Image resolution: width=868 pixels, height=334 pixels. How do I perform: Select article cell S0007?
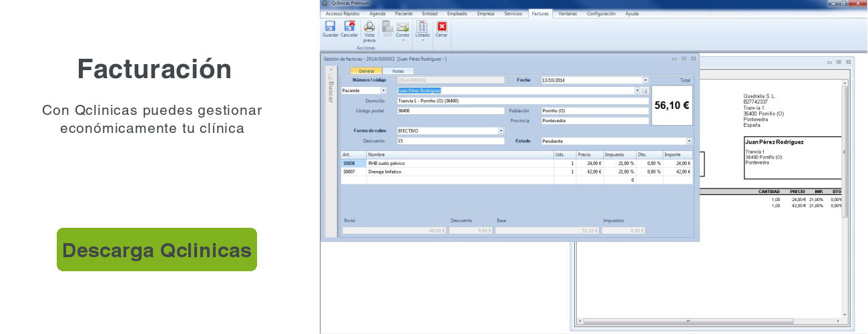coord(353,172)
